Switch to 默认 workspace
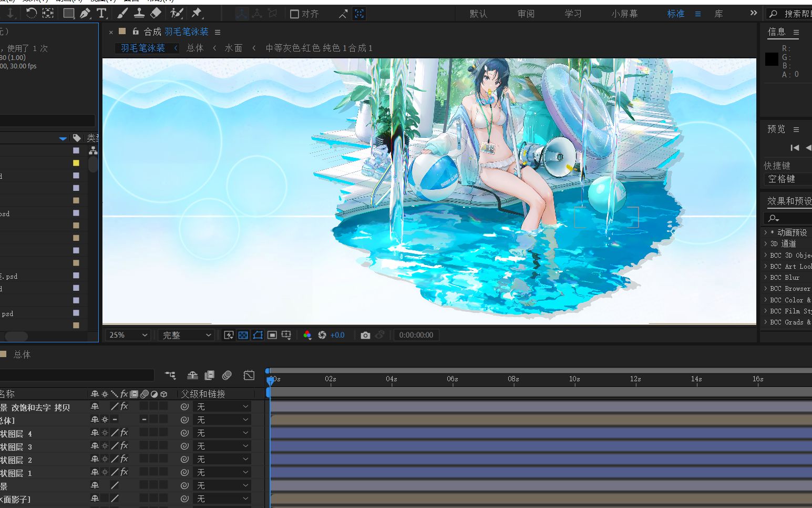Screen dimensions: 812x508 point(478,14)
